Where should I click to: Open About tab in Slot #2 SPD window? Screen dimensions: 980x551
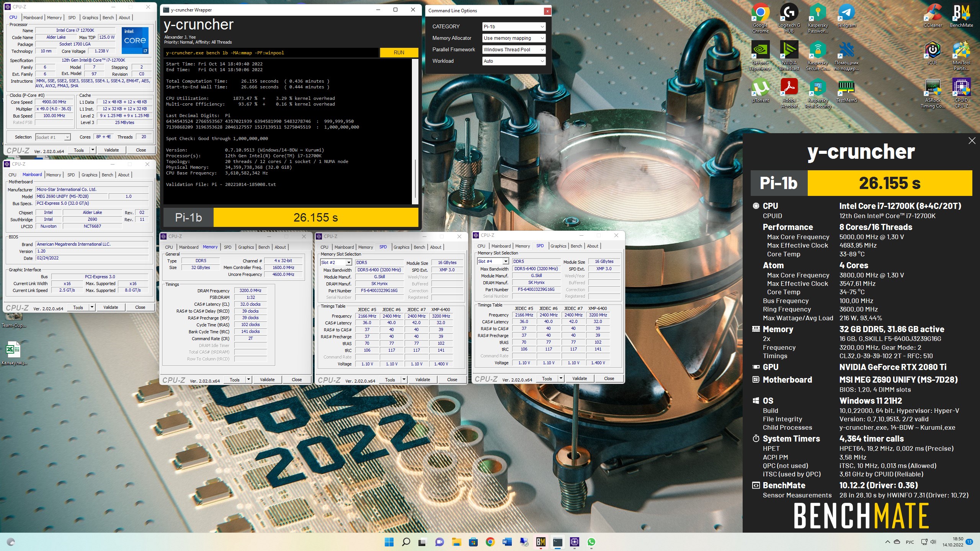tap(436, 247)
